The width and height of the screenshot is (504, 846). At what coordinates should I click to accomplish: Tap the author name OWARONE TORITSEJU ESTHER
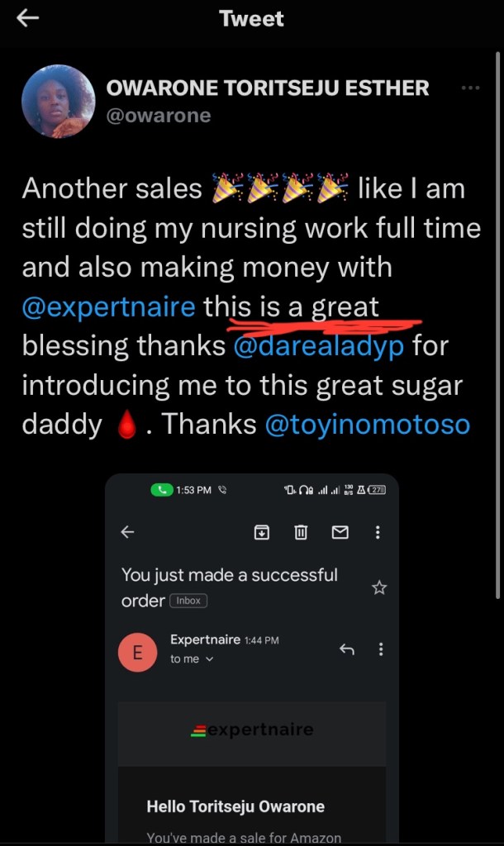point(268,88)
